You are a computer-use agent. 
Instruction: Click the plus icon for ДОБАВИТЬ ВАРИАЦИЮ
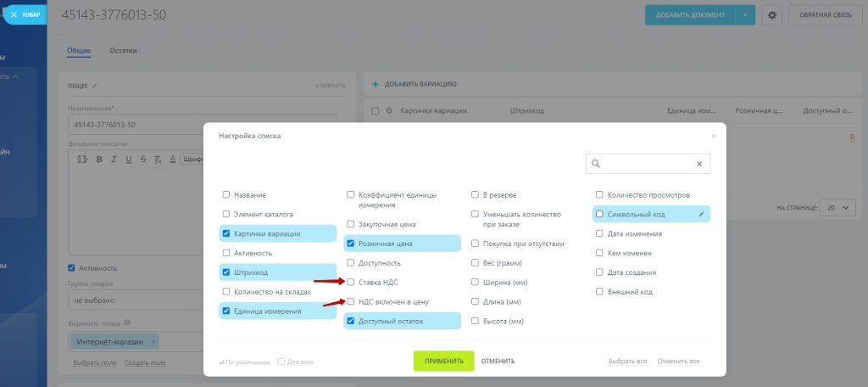coord(376,84)
